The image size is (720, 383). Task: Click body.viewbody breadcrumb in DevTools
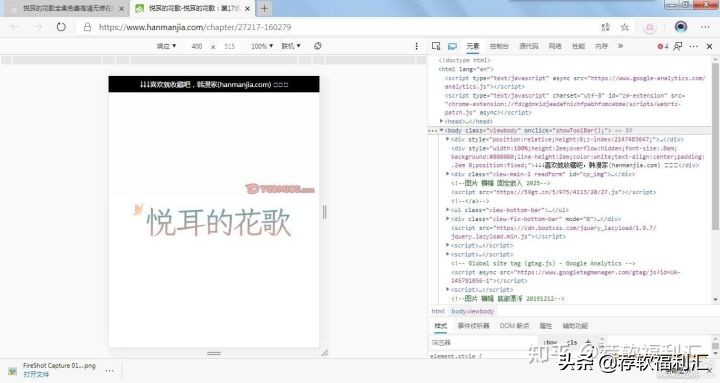click(472, 311)
